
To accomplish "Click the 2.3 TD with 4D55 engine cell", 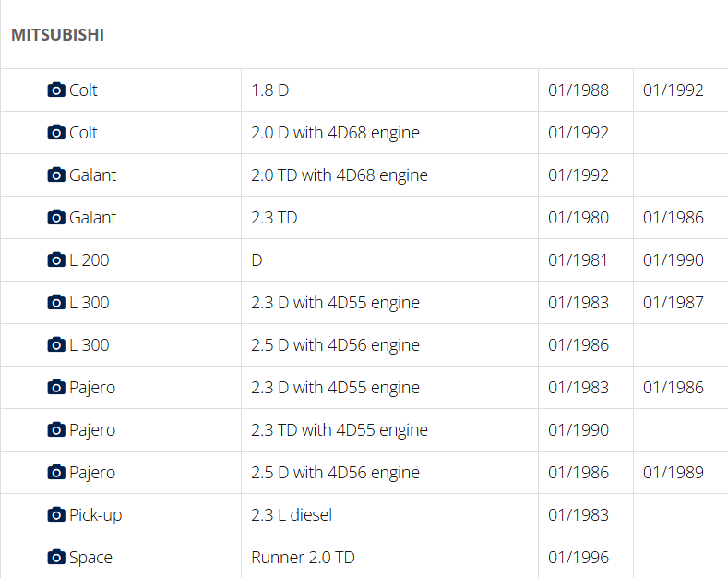I will point(340,430).
